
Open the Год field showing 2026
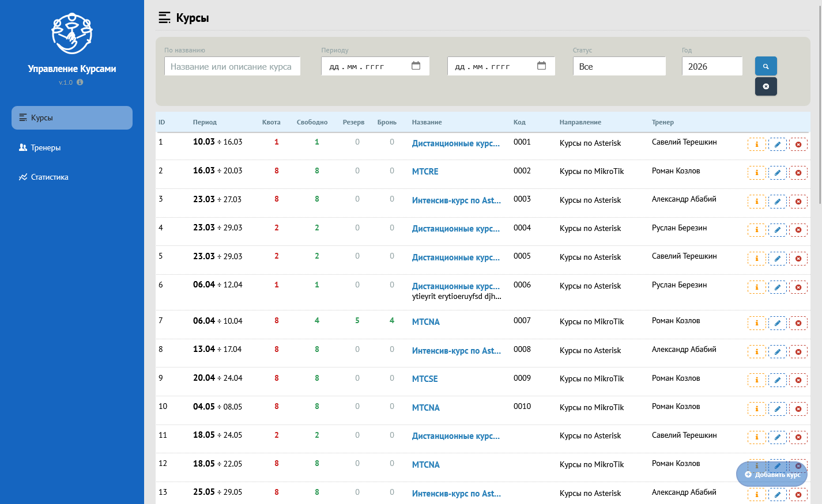[x=712, y=66]
